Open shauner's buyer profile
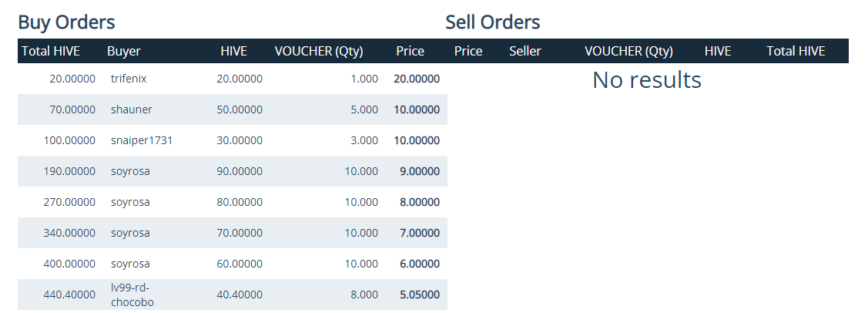Viewport: 868px width, 313px height. pos(131,109)
